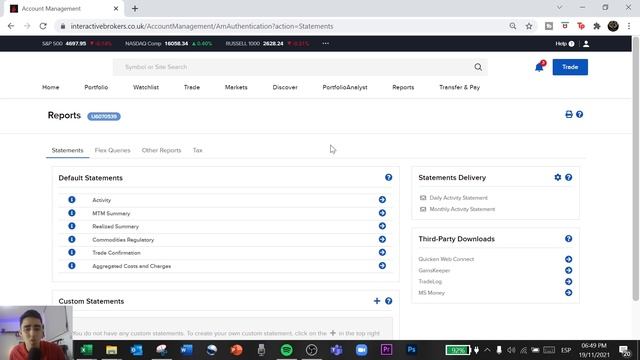Click GainsKeeper download arrow
The height and width of the screenshot is (360, 640).
[x=569, y=270]
